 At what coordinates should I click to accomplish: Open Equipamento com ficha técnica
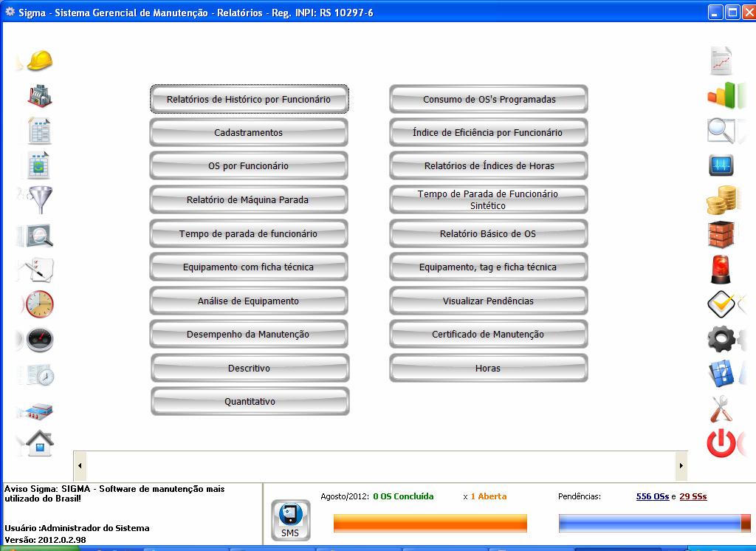click(249, 267)
